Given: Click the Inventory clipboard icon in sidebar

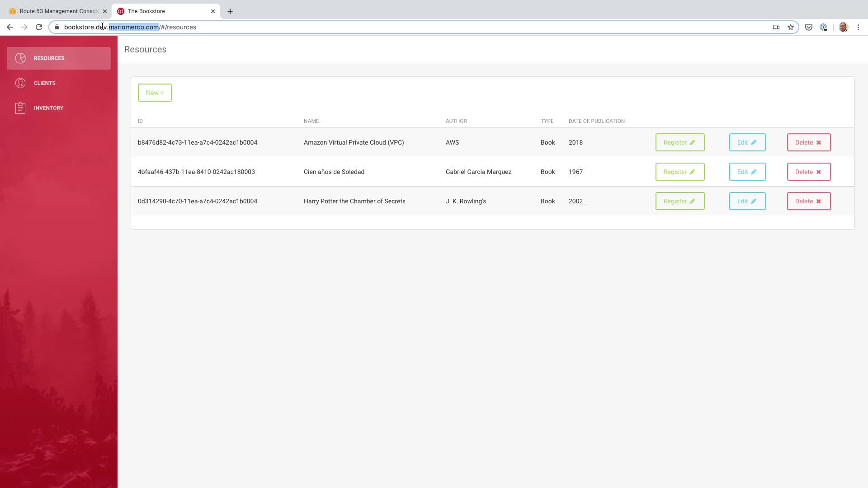Looking at the screenshot, I should point(20,108).
